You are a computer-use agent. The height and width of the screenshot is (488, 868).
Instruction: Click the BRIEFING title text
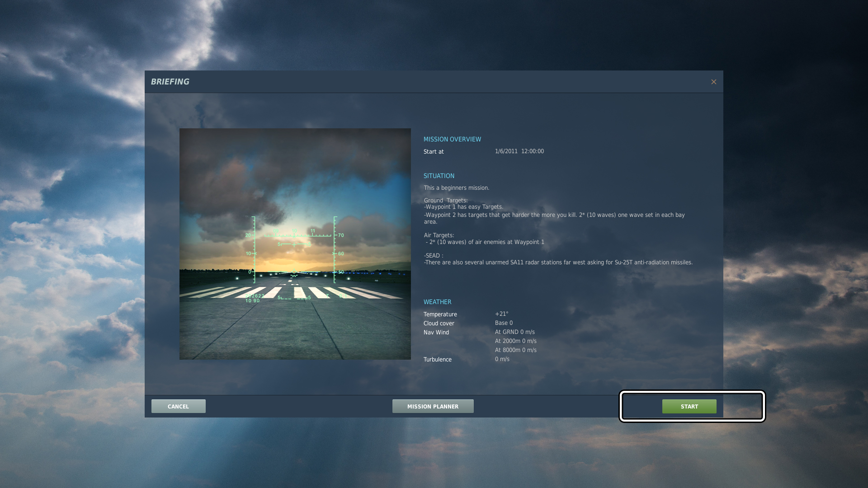[170, 82]
